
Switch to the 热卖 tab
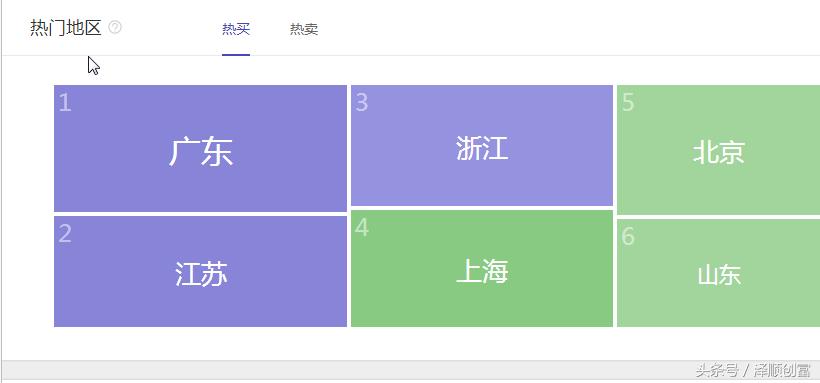pos(304,29)
